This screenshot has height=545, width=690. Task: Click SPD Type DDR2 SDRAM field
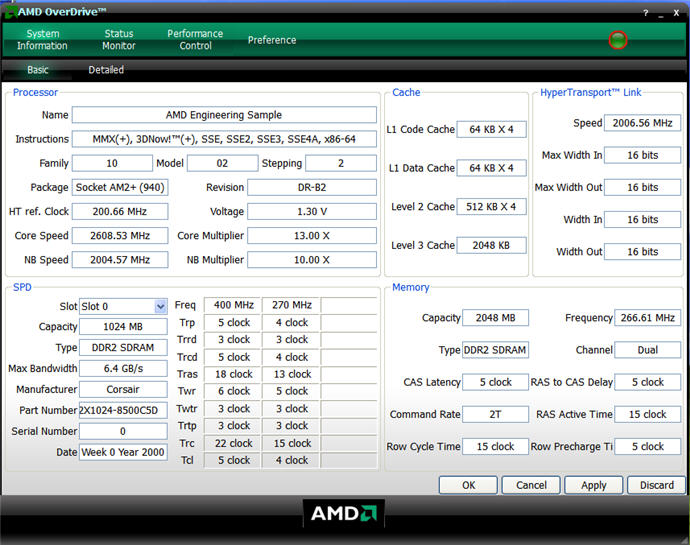point(123,347)
